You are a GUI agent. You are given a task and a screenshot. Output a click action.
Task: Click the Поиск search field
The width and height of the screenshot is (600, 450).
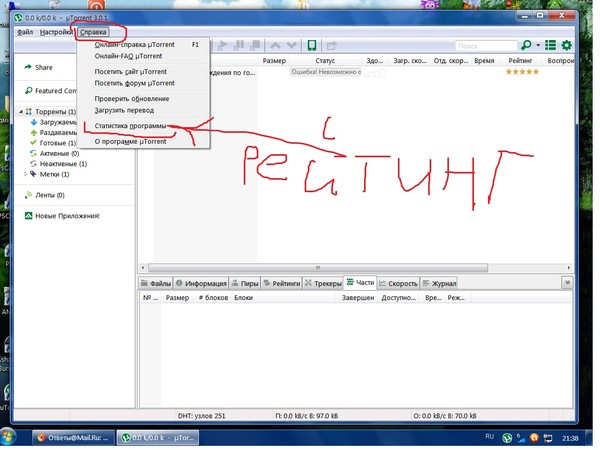tap(486, 46)
